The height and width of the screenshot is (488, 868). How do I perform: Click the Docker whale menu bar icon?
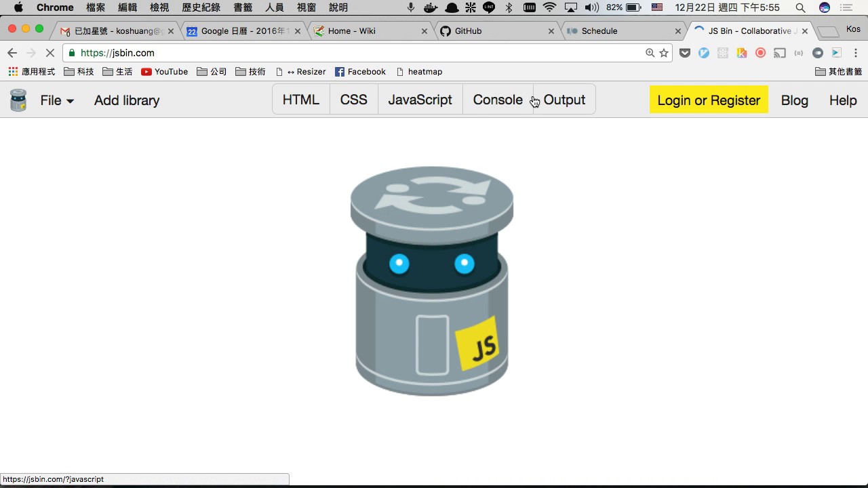pyautogui.click(x=431, y=7)
